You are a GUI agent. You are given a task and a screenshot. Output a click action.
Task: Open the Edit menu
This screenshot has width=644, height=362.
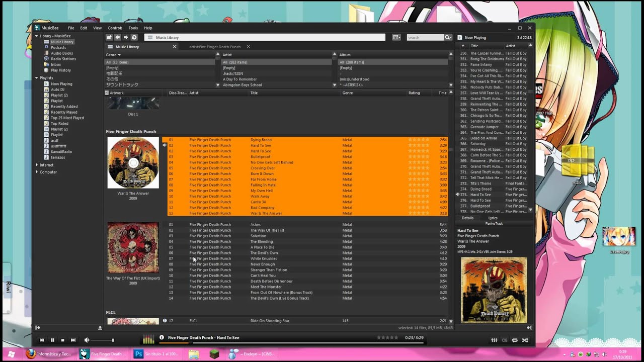coord(84,28)
